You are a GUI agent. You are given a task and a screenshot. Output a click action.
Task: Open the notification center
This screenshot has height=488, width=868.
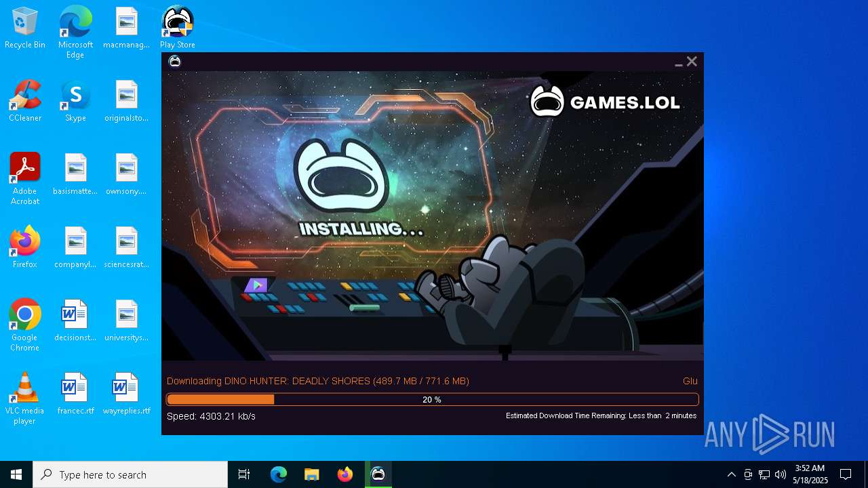[846, 474]
